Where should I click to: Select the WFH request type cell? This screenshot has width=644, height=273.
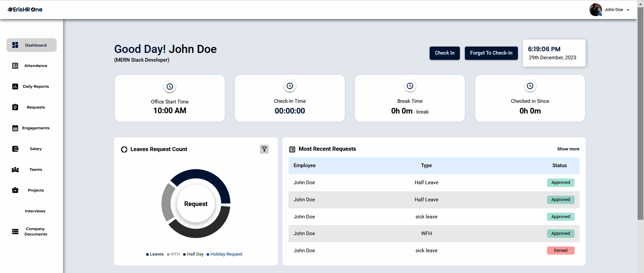(426, 233)
